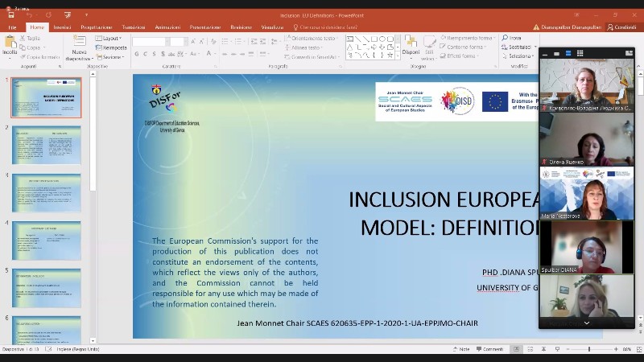Copy selection with Copia

tap(31, 47)
